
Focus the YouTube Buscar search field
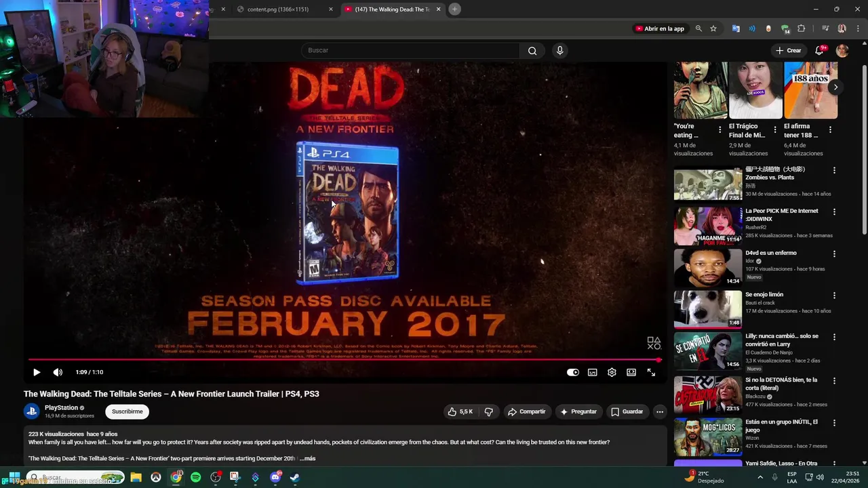[410, 50]
